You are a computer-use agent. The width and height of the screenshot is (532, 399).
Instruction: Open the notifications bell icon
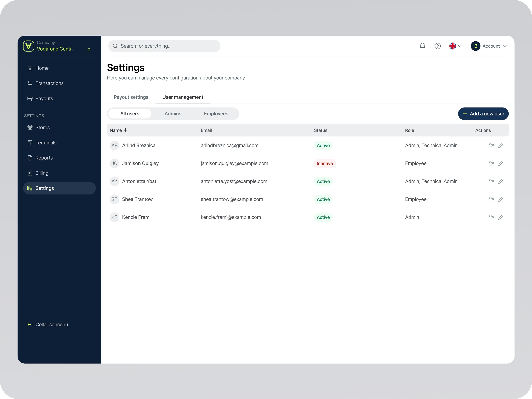tap(422, 46)
